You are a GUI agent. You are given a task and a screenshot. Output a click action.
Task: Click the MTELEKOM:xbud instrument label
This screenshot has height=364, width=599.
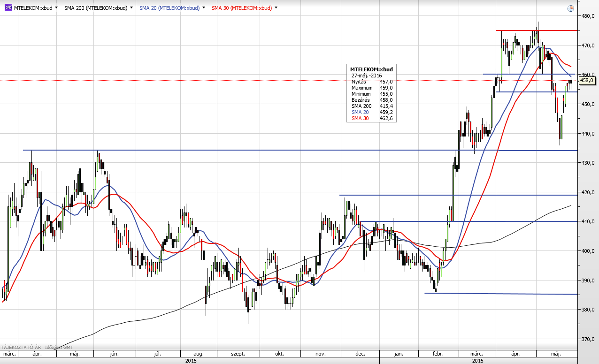(33, 8)
